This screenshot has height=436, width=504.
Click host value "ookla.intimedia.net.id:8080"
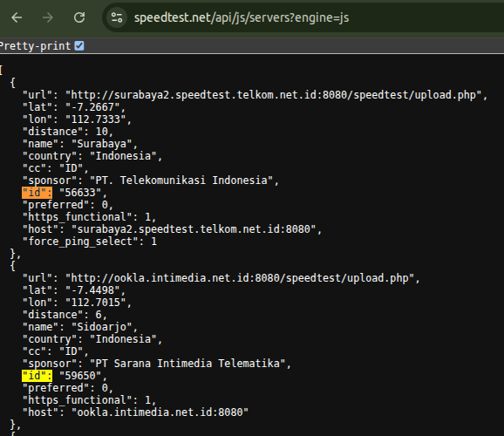[160, 412]
